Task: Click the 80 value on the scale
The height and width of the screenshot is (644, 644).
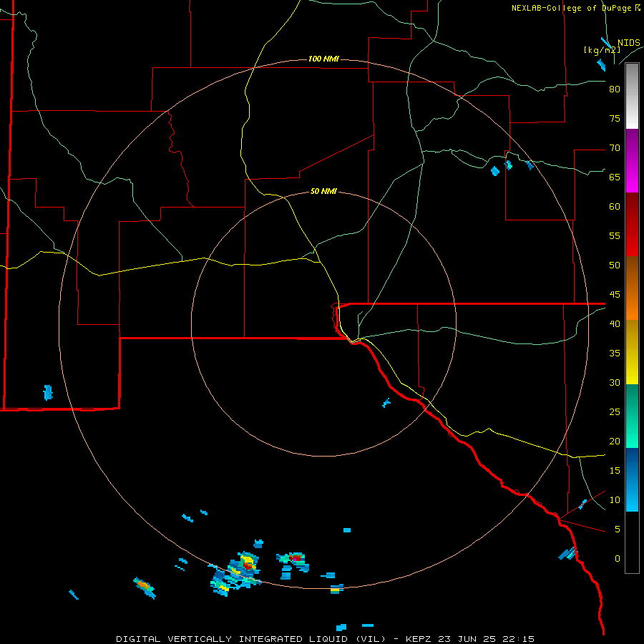Action: [x=615, y=89]
